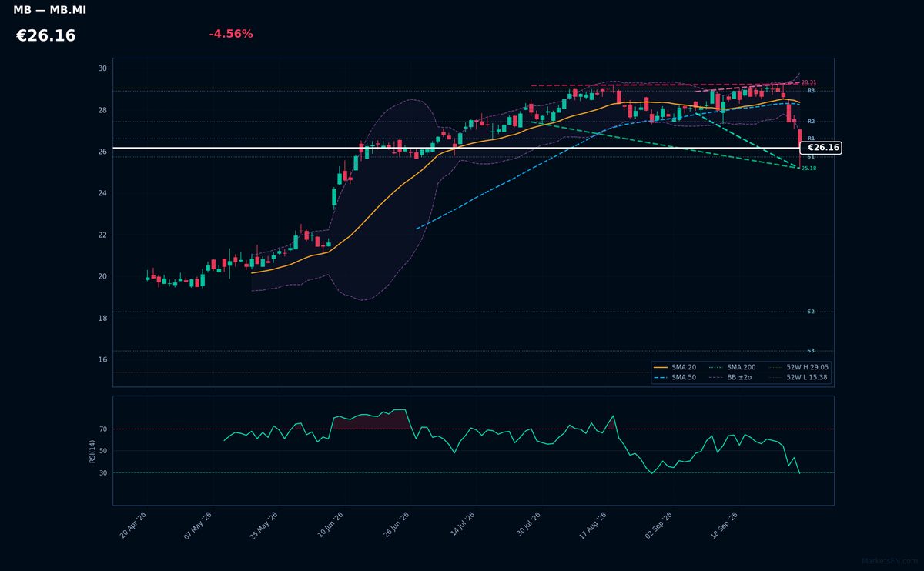Click the 22 label on the price axis
924x571 pixels.
pyautogui.click(x=102, y=235)
